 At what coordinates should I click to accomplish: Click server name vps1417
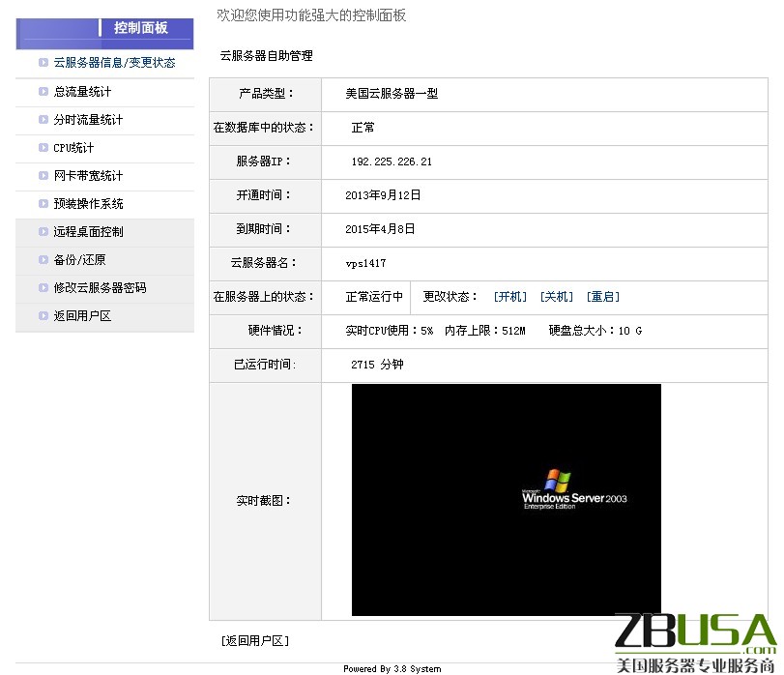click(365, 263)
